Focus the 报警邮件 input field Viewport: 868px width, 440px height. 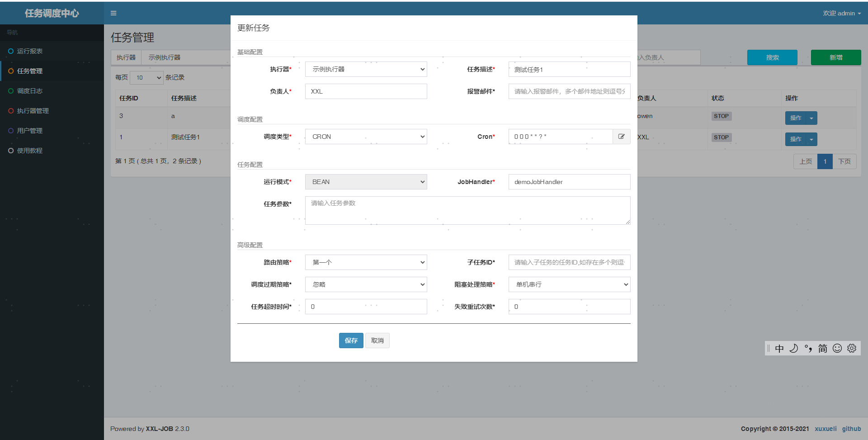pos(570,91)
